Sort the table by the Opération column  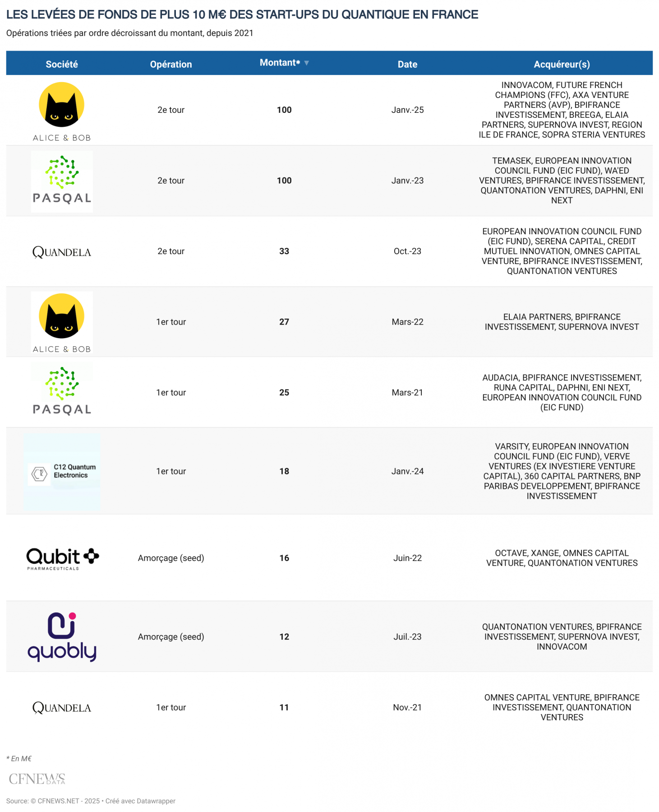(171, 64)
